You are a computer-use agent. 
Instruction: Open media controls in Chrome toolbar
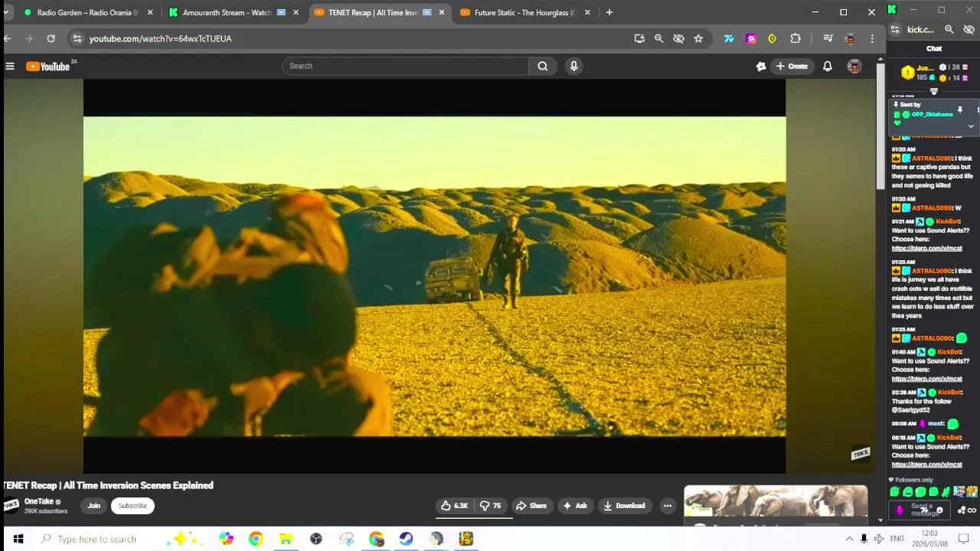click(828, 38)
